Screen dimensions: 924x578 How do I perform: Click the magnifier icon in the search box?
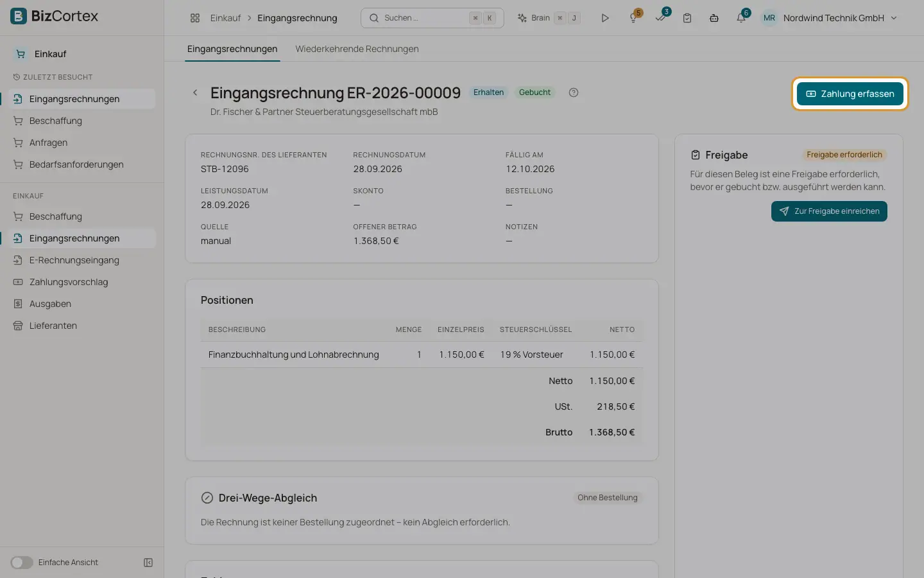tap(374, 18)
